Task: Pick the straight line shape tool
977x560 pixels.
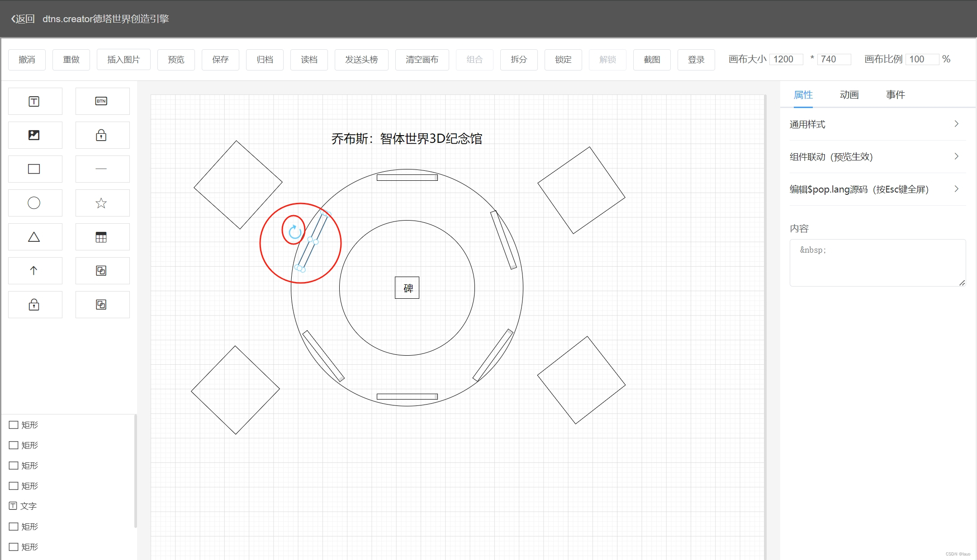Action: tap(102, 169)
